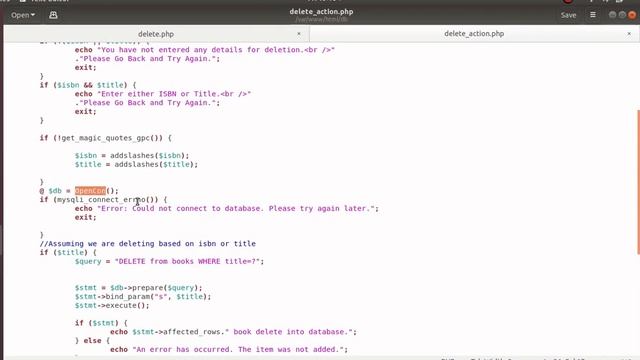The image size is (640, 360).
Task: Click the 'You have not entered any details' string
Action: click(216, 50)
